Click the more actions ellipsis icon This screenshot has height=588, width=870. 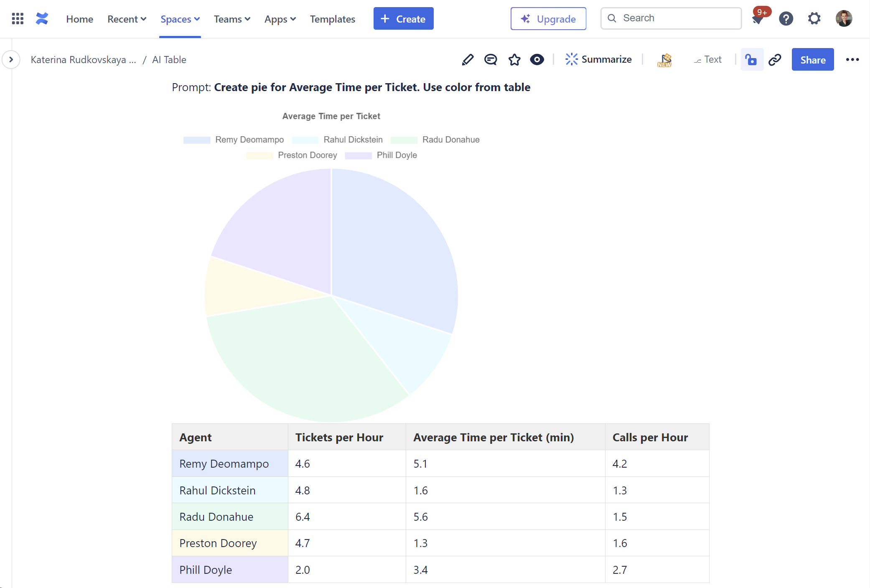852,60
